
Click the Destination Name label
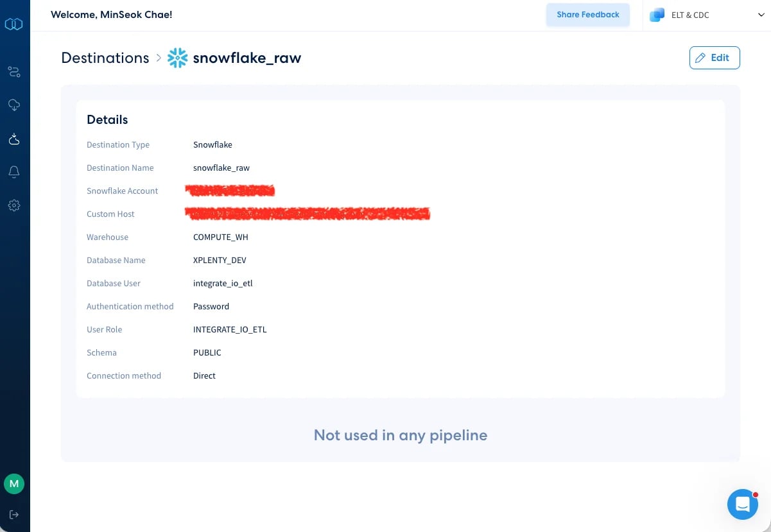(x=120, y=168)
